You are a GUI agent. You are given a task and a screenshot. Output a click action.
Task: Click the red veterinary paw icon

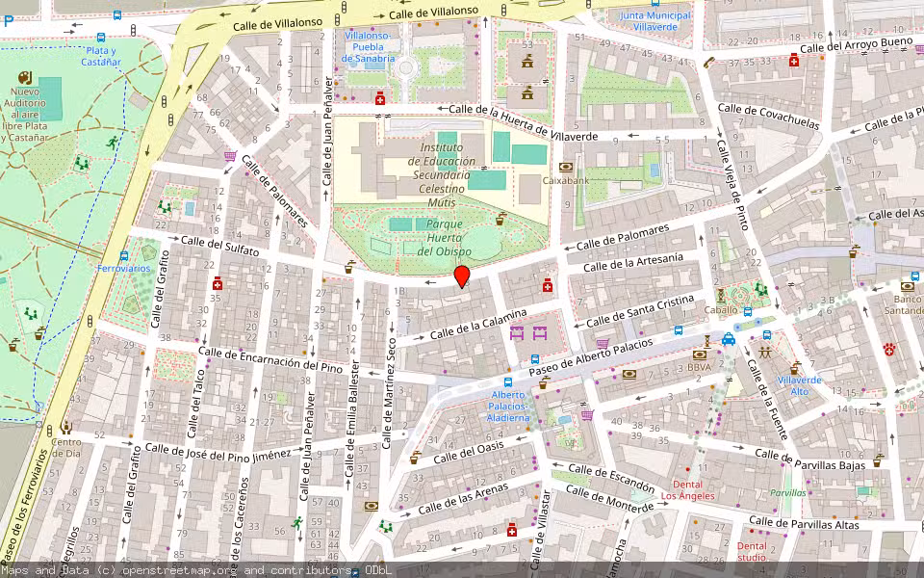pos(889,349)
